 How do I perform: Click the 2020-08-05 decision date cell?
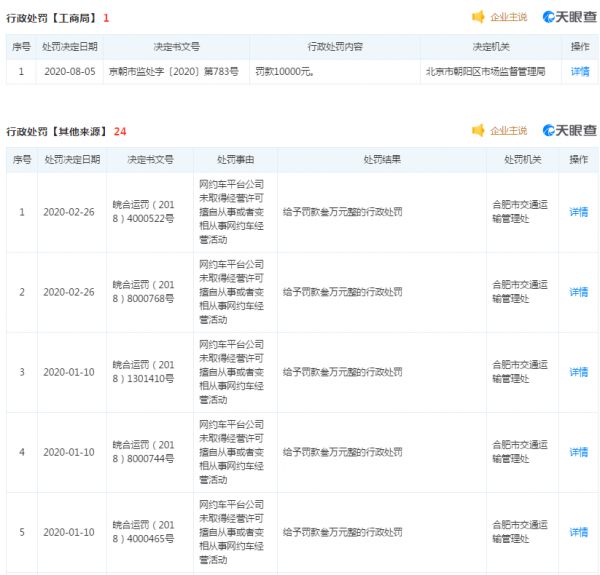point(70,72)
